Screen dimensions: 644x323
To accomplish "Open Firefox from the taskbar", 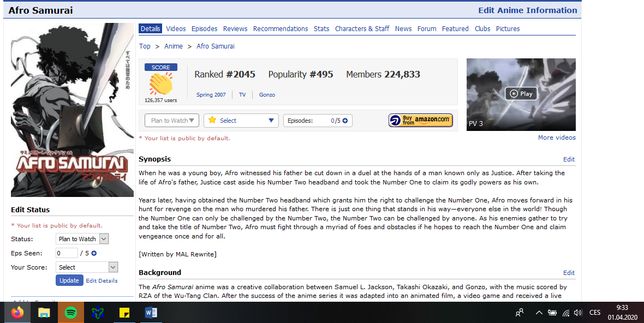I will [x=17, y=313].
